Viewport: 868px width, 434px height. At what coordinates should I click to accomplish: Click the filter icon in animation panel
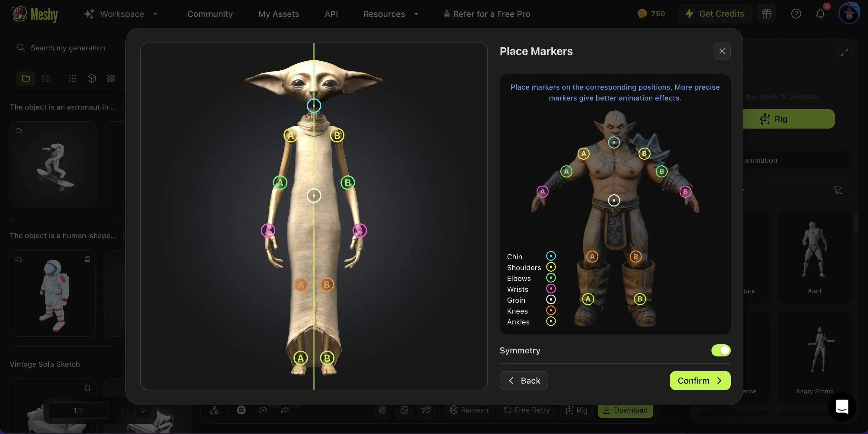click(x=838, y=190)
